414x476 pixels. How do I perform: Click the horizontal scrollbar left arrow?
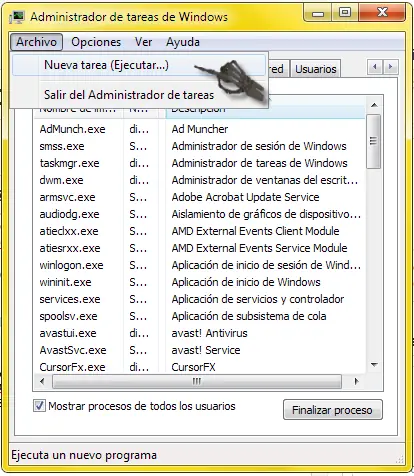[42, 381]
